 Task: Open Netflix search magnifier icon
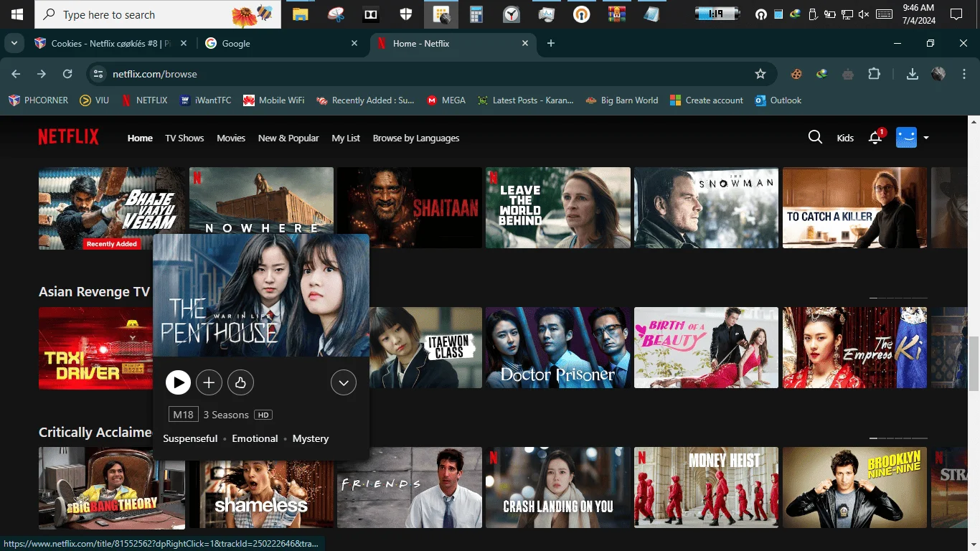click(x=815, y=137)
